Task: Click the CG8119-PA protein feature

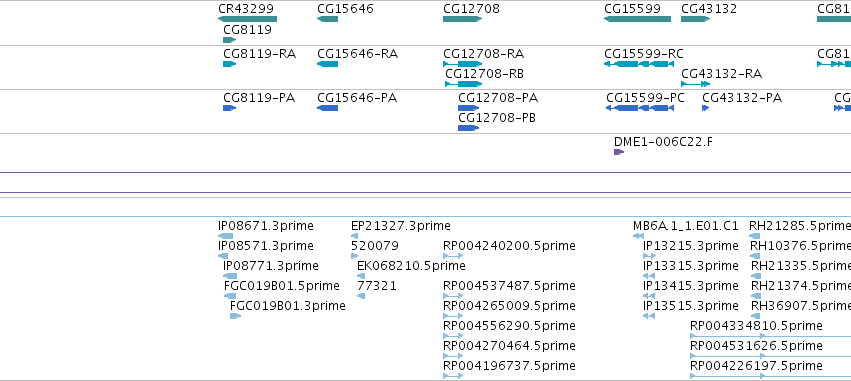Action: pos(230,108)
